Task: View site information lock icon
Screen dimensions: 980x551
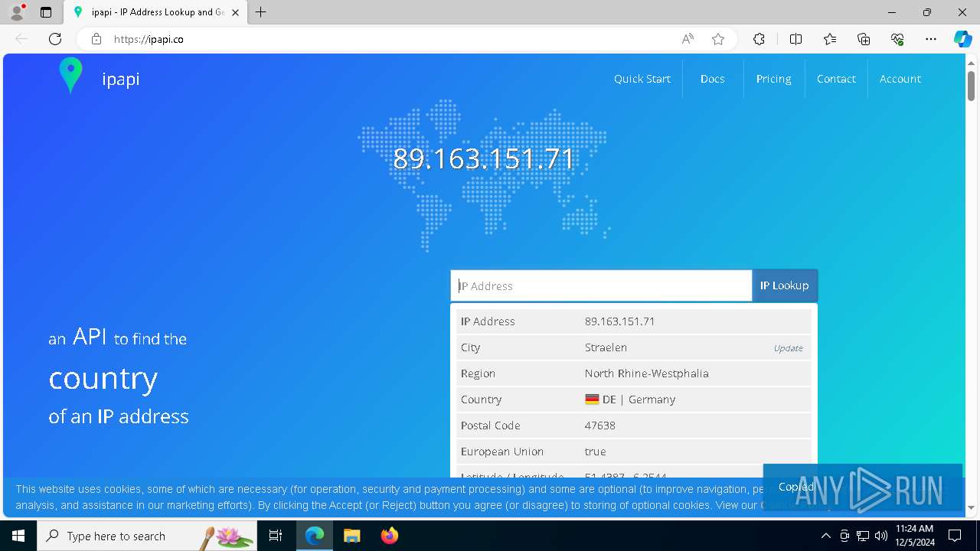Action: [96, 39]
